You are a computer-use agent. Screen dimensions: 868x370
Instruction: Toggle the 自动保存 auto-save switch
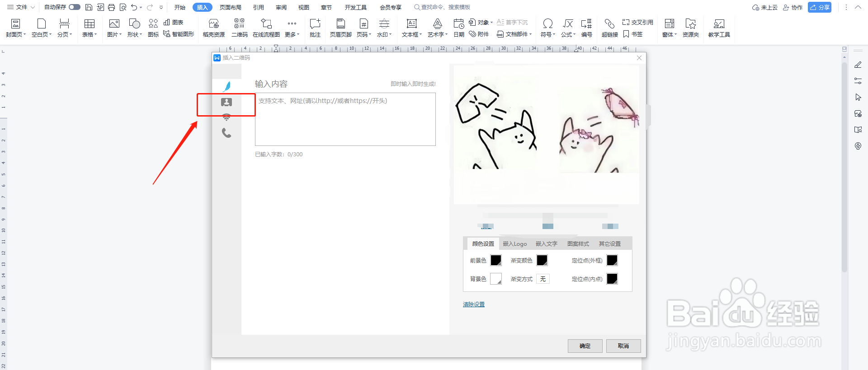[75, 7]
